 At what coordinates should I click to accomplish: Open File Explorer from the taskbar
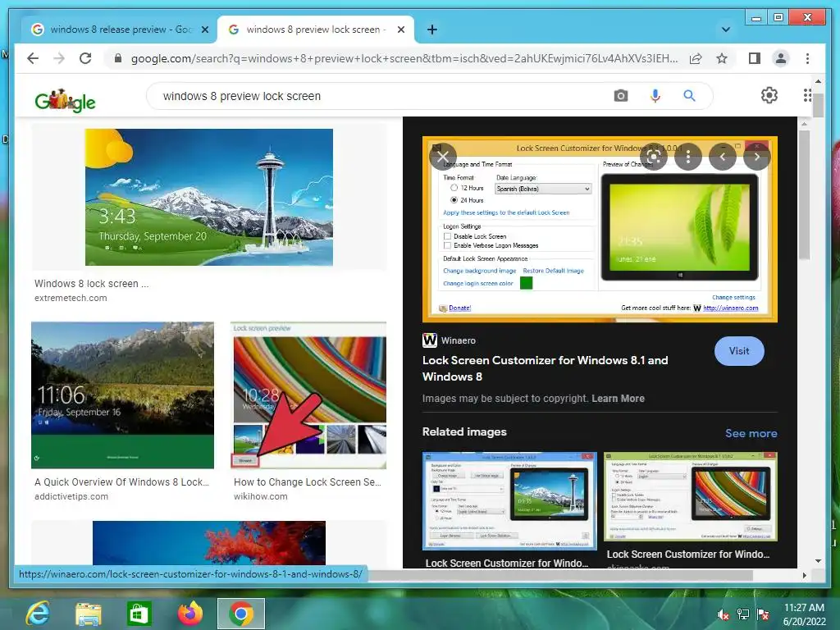(x=89, y=614)
